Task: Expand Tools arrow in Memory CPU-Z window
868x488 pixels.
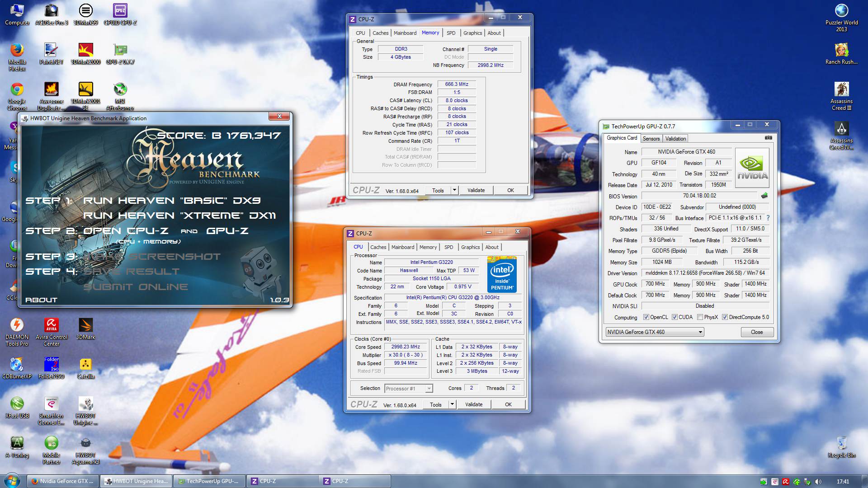Action: [454, 190]
